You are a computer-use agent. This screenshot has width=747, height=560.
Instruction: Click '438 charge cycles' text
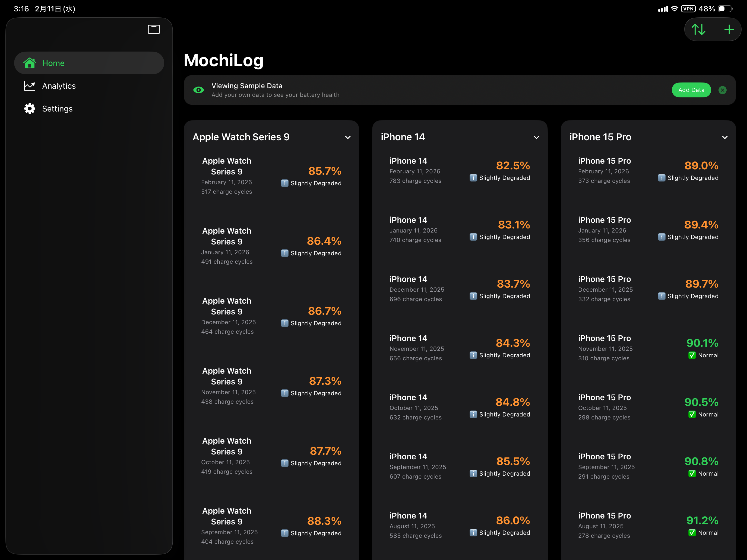tap(227, 402)
